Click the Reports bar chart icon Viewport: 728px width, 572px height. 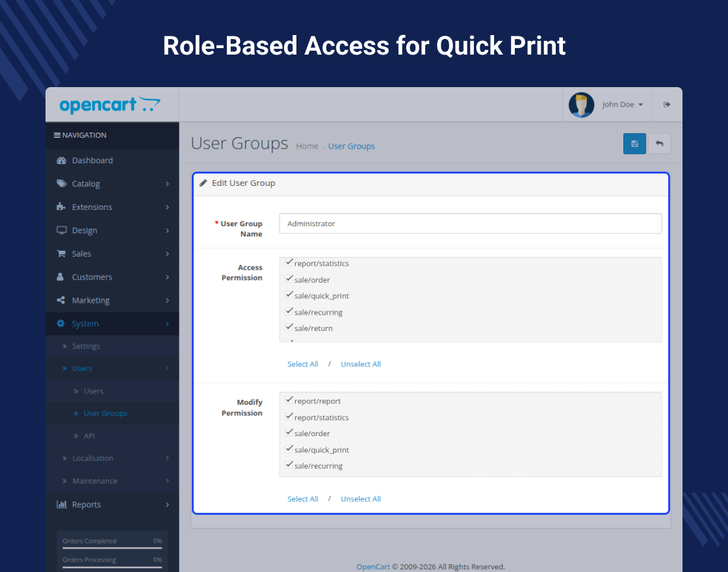pyautogui.click(x=61, y=504)
